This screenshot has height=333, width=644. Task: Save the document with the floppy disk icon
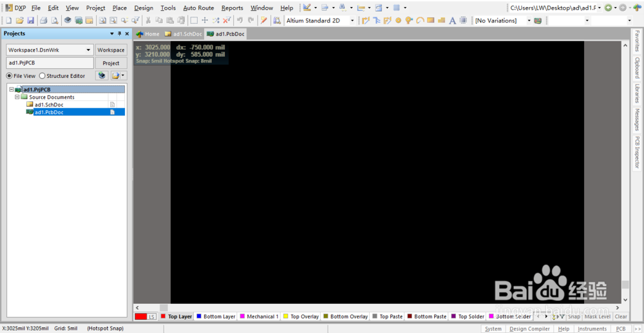tap(30, 21)
